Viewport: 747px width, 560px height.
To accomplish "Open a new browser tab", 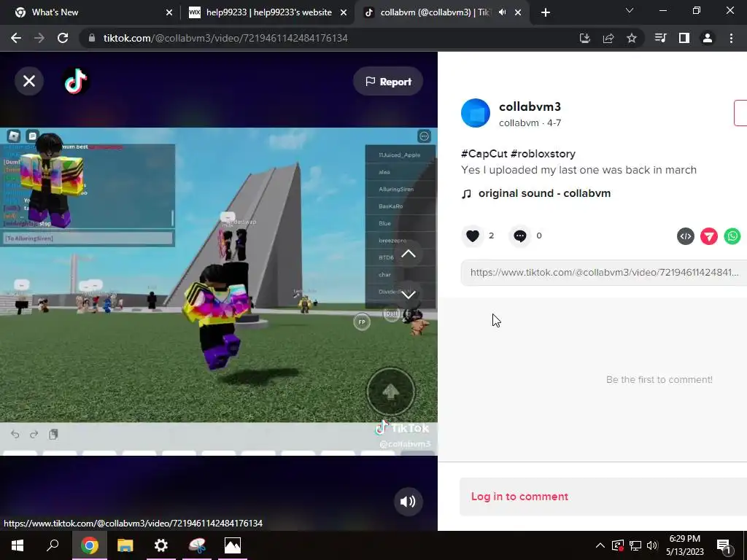I will [x=546, y=13].
